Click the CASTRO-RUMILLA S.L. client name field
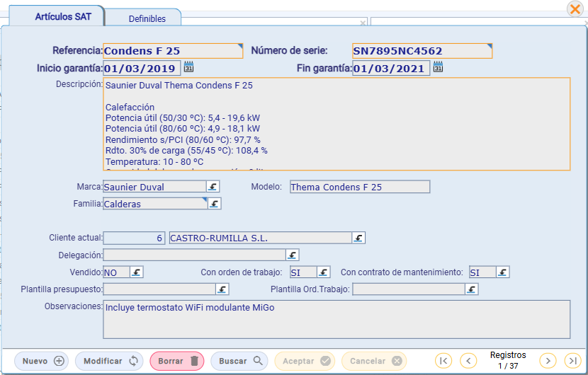 (x=261, y=238)
